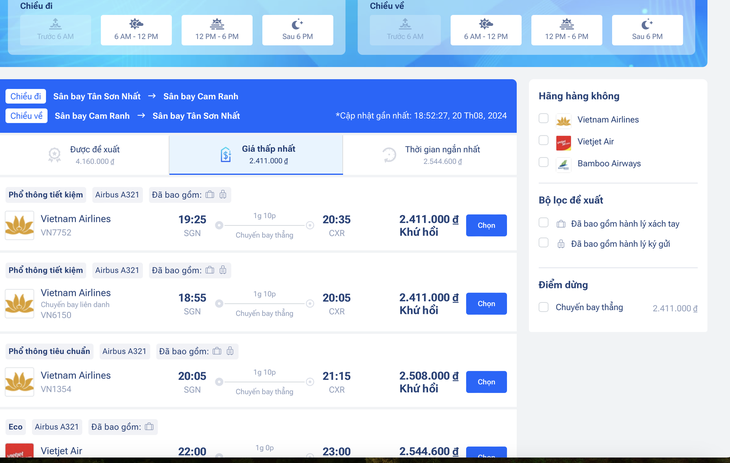The height and width of the screenshot is (463, 730).
Task: Select departure time 6 AM - 12 PM
Action: pyautogui.click(x=136, y=30)
